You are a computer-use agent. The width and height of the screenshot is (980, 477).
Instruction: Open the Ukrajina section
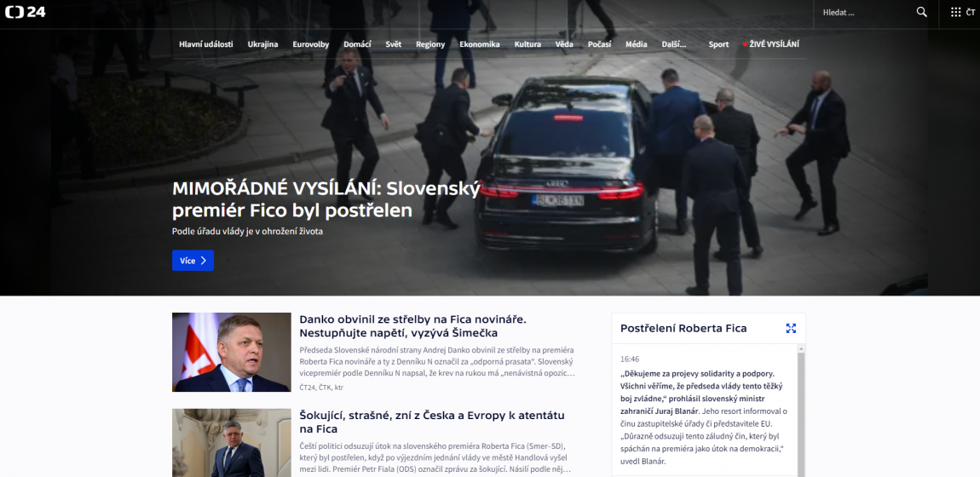pyautogui.click(x=262, y=44)
